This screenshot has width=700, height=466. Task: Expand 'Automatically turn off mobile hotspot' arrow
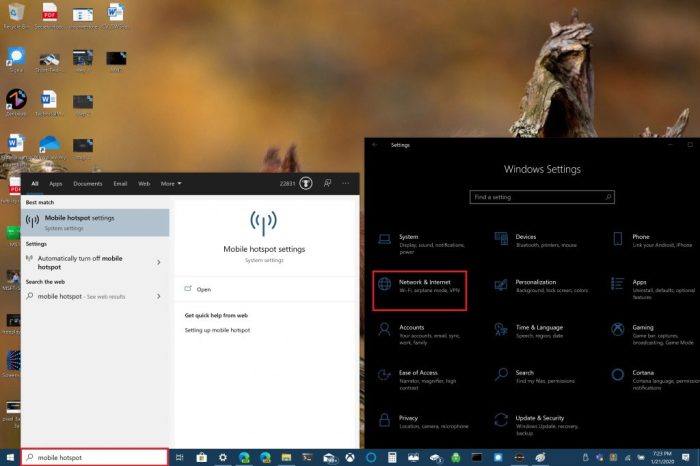pyautogui.click(x=159, y=262)
